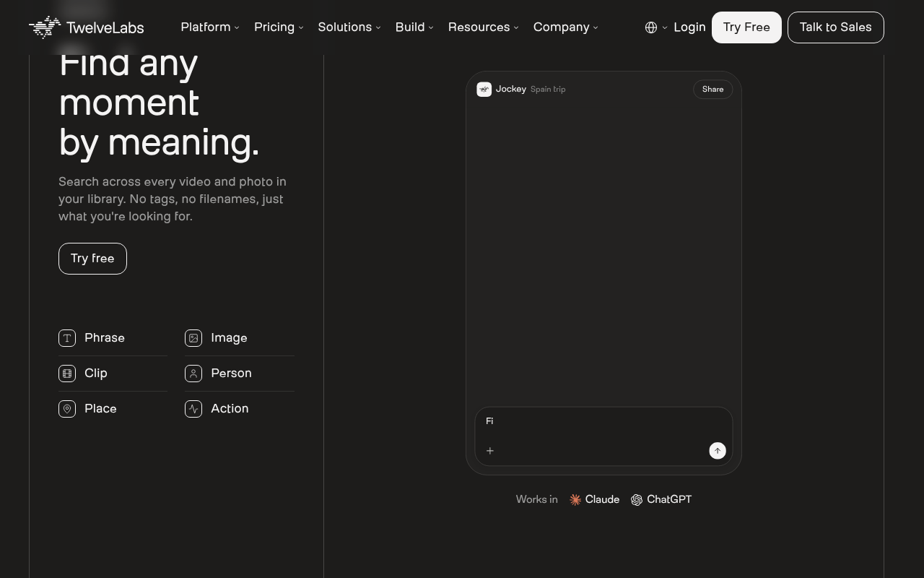
Task: Click the Try Free button in header
Action: coord(746,27)
